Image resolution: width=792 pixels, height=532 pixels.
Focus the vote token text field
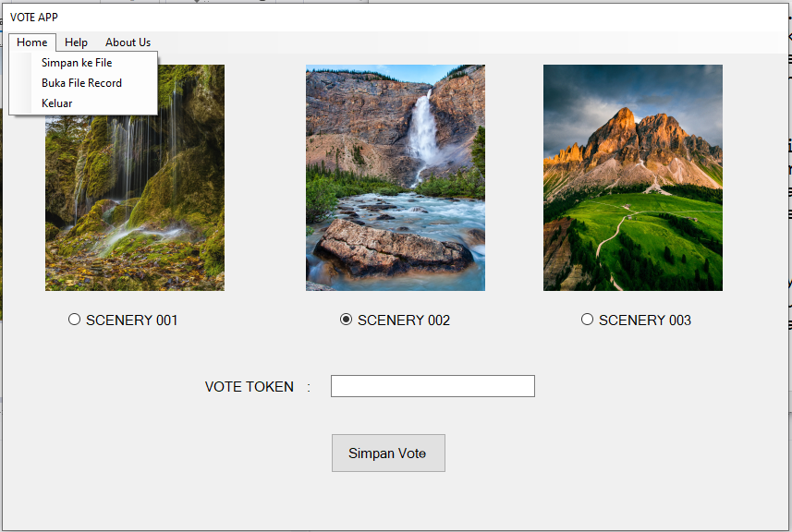point(433,386)
